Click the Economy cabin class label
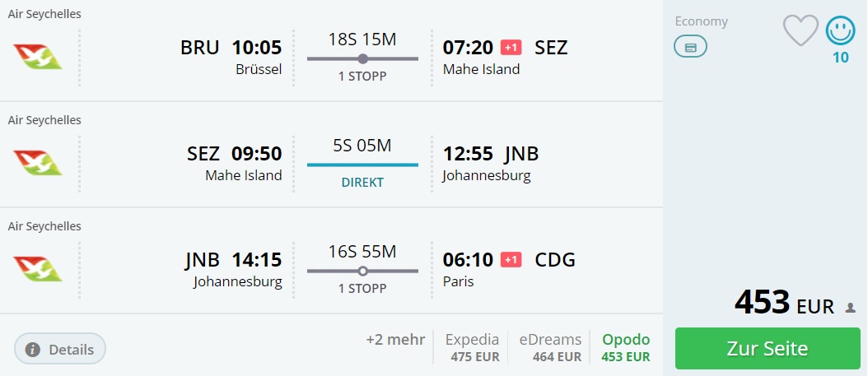868x376 pixels. point(701,21)
